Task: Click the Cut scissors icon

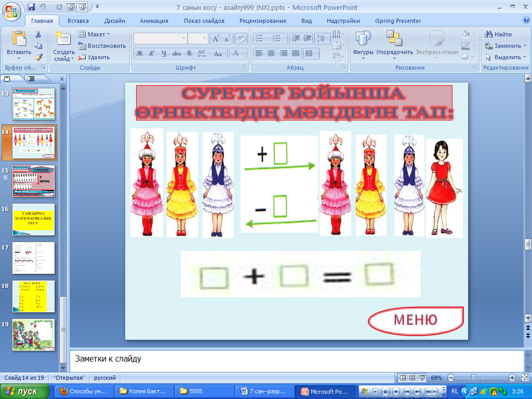Action: coord(38,34)
